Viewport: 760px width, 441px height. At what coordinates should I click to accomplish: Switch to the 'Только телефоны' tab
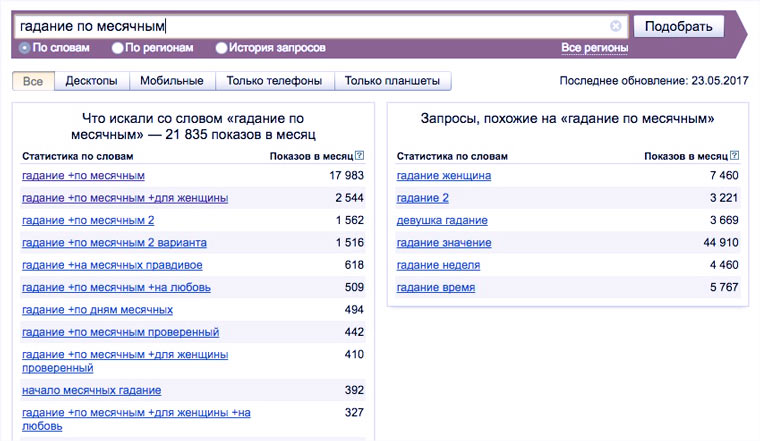point(274,81)
